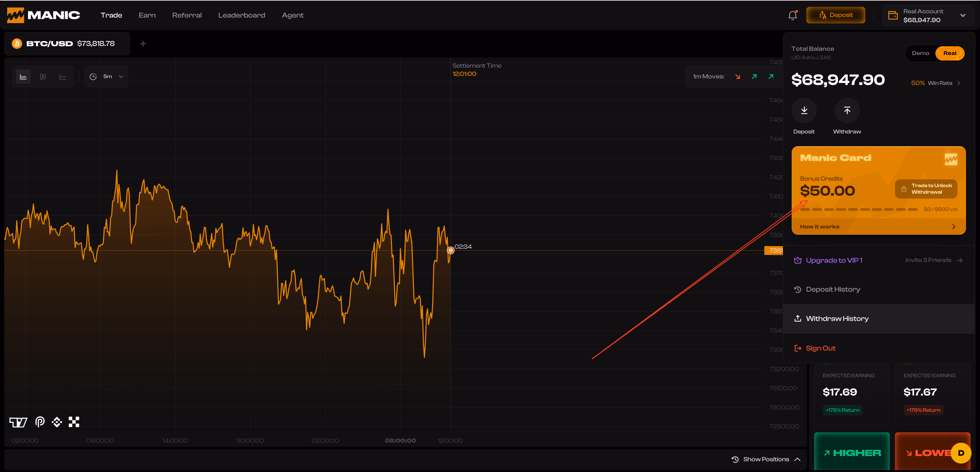980x472 pixels.
Task: Click Trade to Unlock Withdrawal button
Action: (926, 189)
